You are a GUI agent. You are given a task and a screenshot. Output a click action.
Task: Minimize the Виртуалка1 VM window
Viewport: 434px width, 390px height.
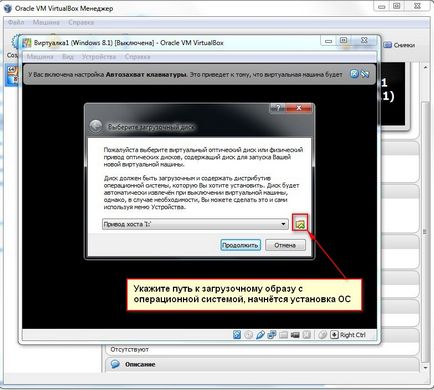tap(329, 41)
